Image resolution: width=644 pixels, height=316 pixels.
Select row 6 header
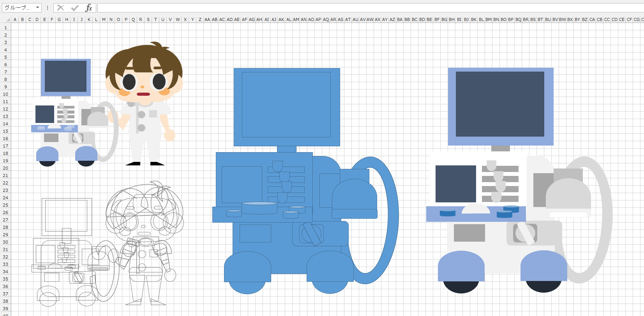coord(5,65)
